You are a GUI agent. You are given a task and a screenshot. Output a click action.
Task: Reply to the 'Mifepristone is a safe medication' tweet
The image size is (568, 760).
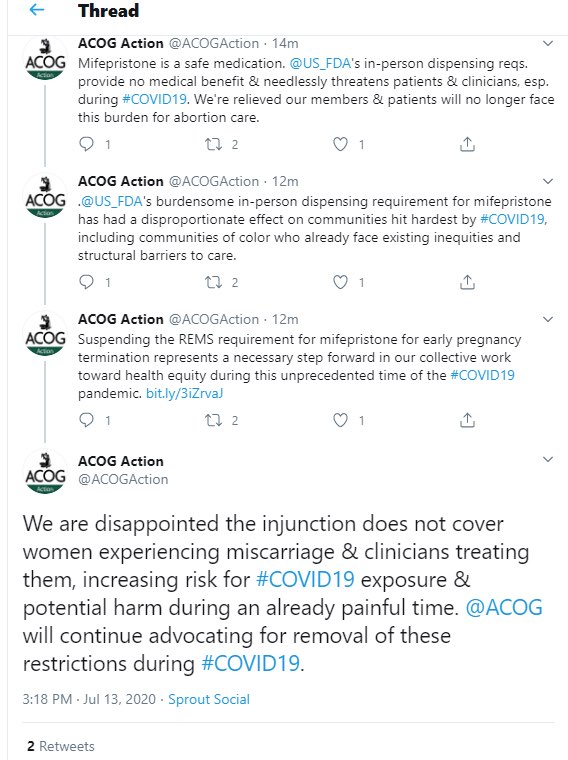click(x=86, y=144)
